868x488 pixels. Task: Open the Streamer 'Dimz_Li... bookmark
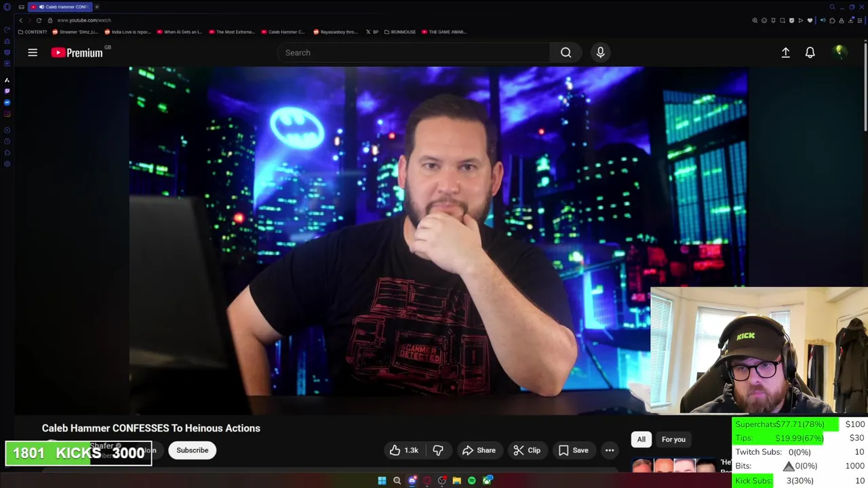pyautogui.click(x=75, y=32)
